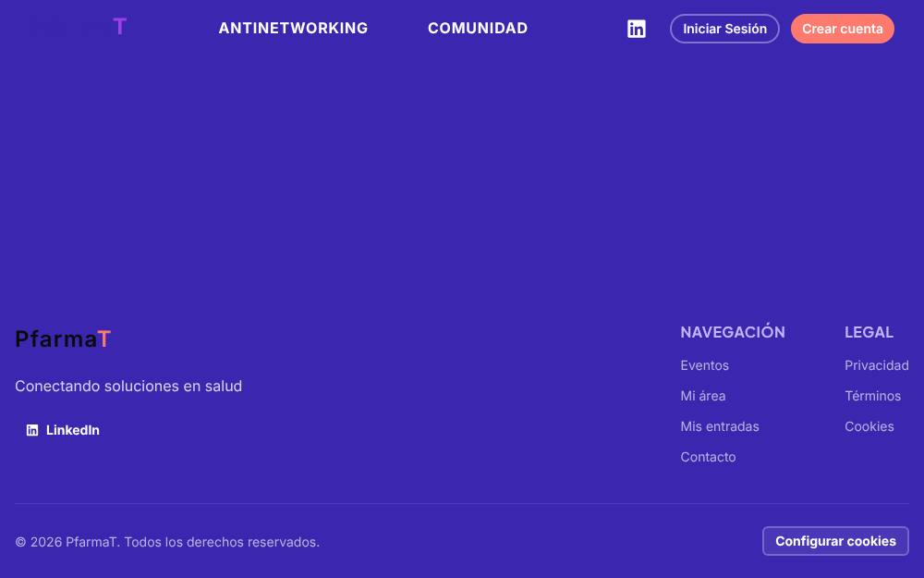
Task: Open the Eventos footer link
Action: point(704,365)
